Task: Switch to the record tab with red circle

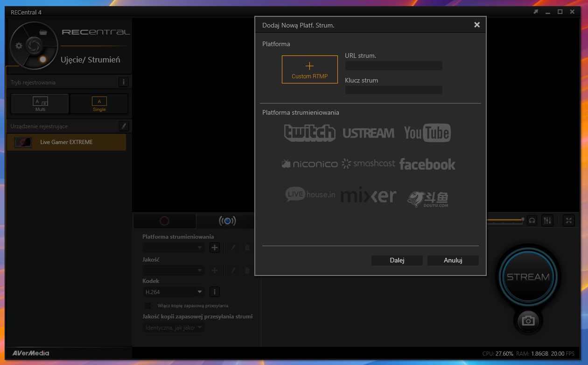Action: (x=164, y=221)
